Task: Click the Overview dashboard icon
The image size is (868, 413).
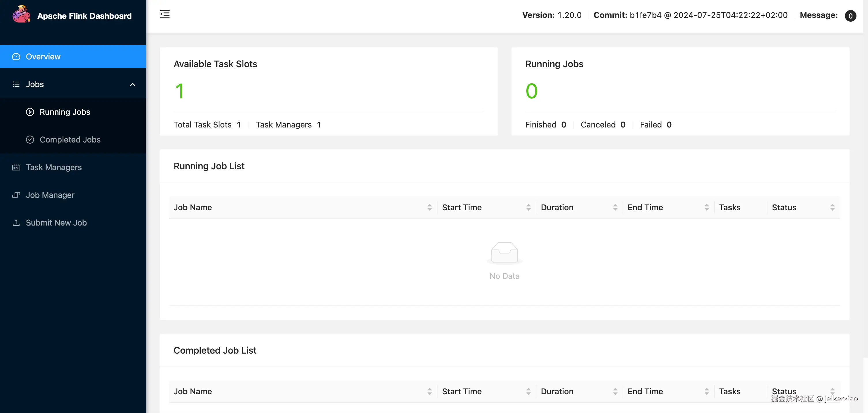Action: 16,57
